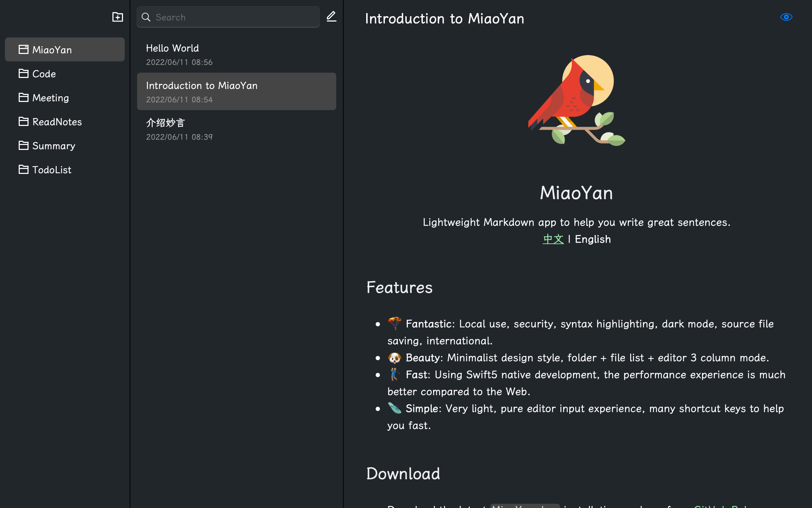This screenshot has height=508, width=812.
Task: Click the date 2022/06/11 08:54
Action: point(179,100)
